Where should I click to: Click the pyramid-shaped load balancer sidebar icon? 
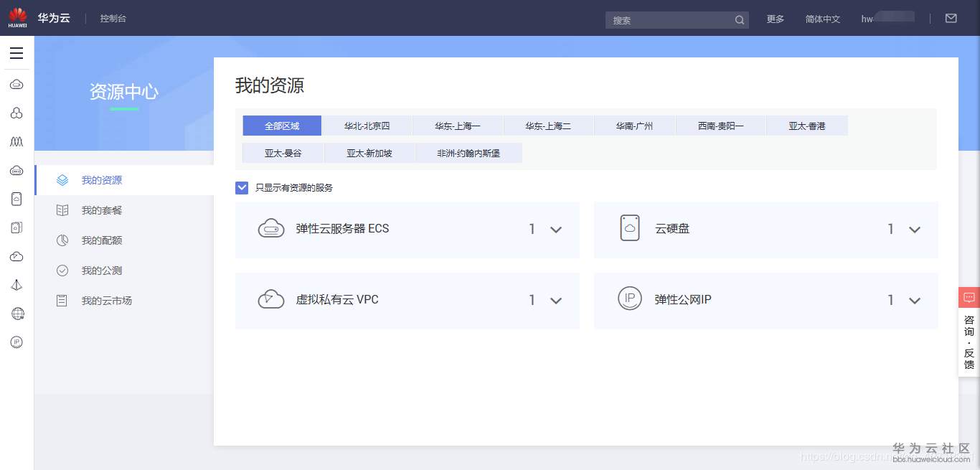pos(17,285)
